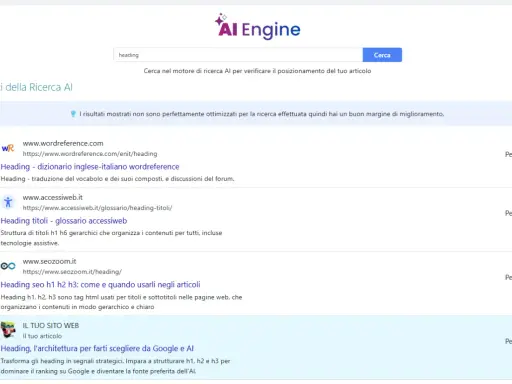This screenshot has width=512, height=384.
Task: Click the seozoom description "Heading h1, h2, h3 sono tag"
Action: [121, 302]
